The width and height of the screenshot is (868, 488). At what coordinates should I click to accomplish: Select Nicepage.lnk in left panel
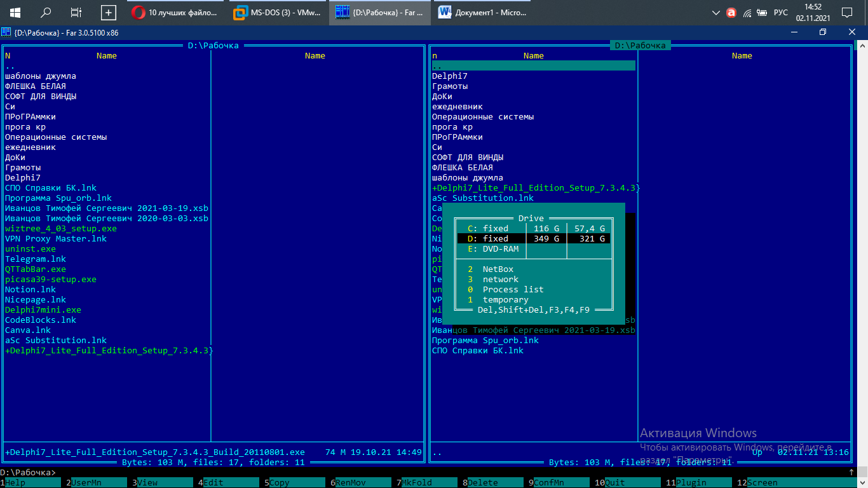pos(36,299)
